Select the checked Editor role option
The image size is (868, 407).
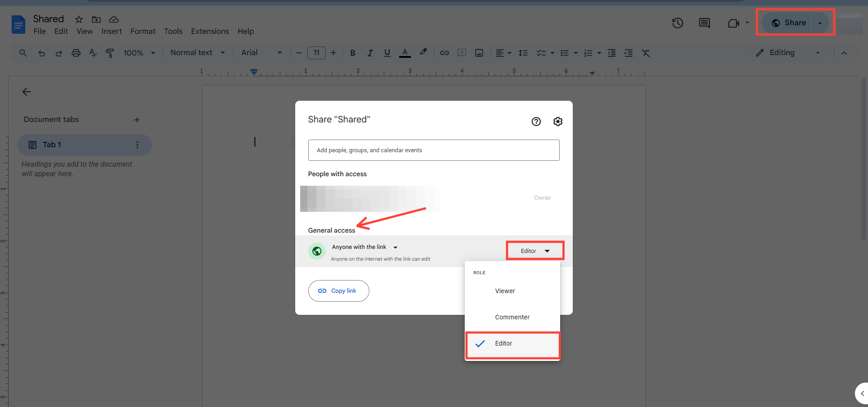coord(512,343)
